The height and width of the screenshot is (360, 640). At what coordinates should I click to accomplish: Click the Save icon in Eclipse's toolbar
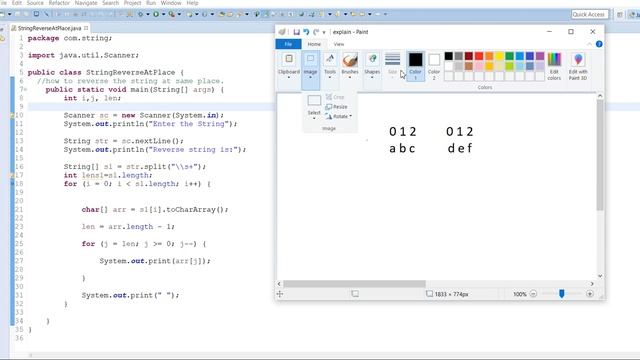(x=18, y=14)
